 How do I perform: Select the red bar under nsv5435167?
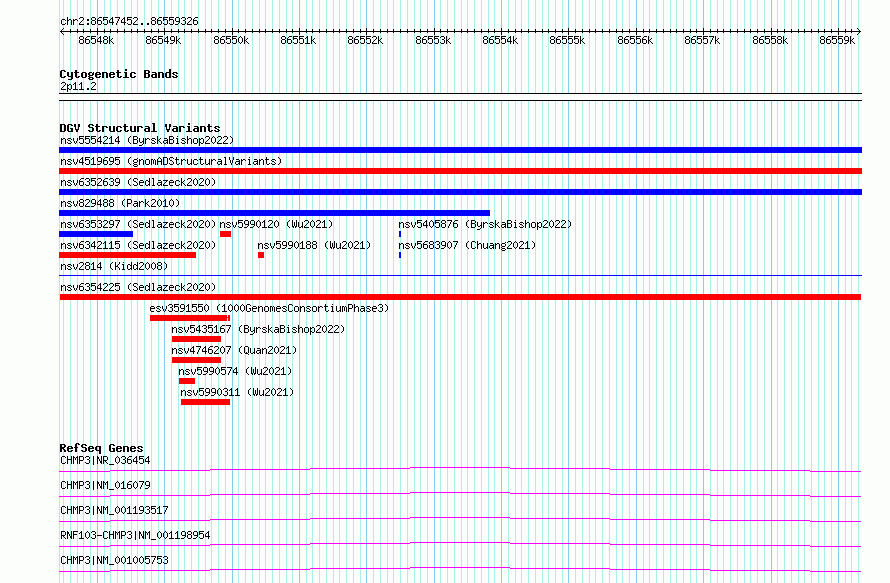pyautogui.click(x=196, y=339)
